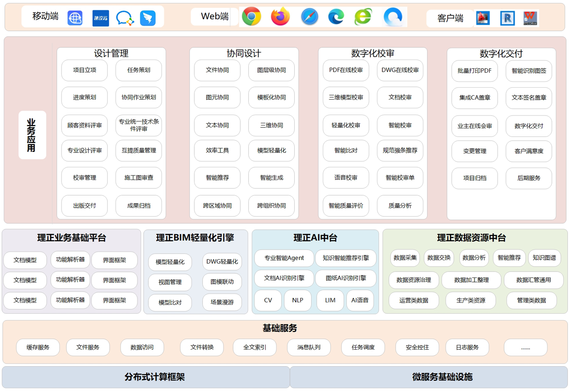The height and width of the screenshot is (392, 570).
Task: Open the WPS Office client icon
Action: point(530,18)
